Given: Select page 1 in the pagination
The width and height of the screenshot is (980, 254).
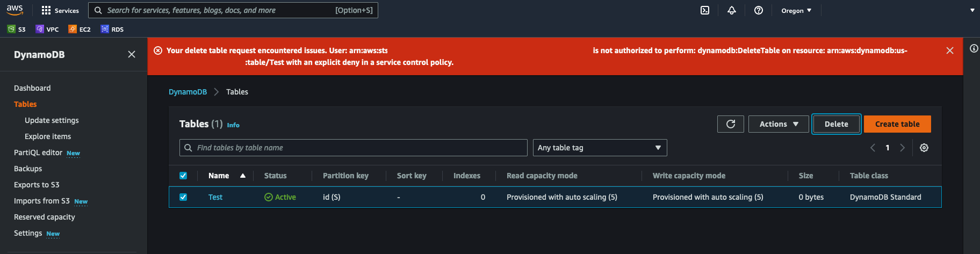Looking at the screenshot, I should point(888,148).
